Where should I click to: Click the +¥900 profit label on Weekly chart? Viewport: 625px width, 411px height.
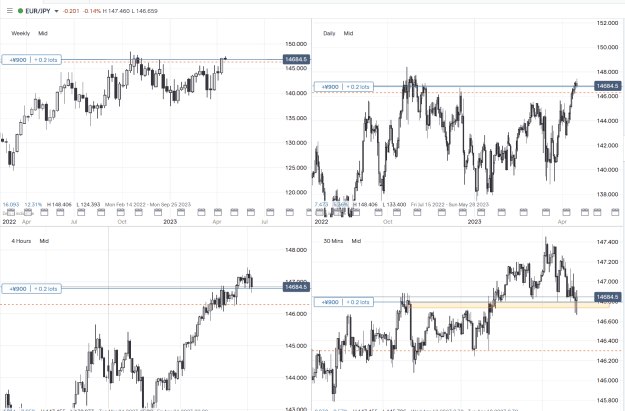pos(17,60)
